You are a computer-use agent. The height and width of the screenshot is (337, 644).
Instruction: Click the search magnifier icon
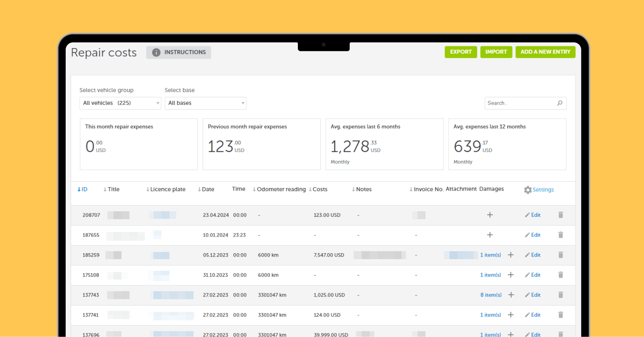pos(560,103)
